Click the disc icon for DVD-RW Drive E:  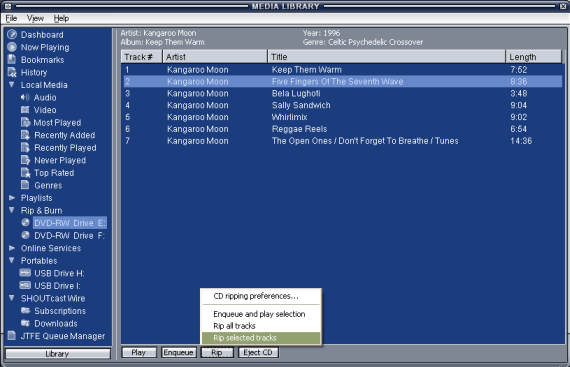click(x=25, y=222)
